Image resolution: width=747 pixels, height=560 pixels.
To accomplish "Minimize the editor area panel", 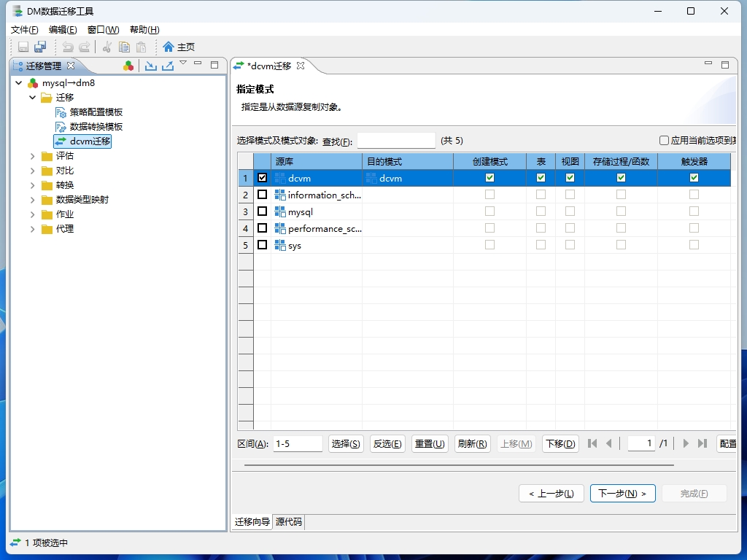I will tap(708, 63).
